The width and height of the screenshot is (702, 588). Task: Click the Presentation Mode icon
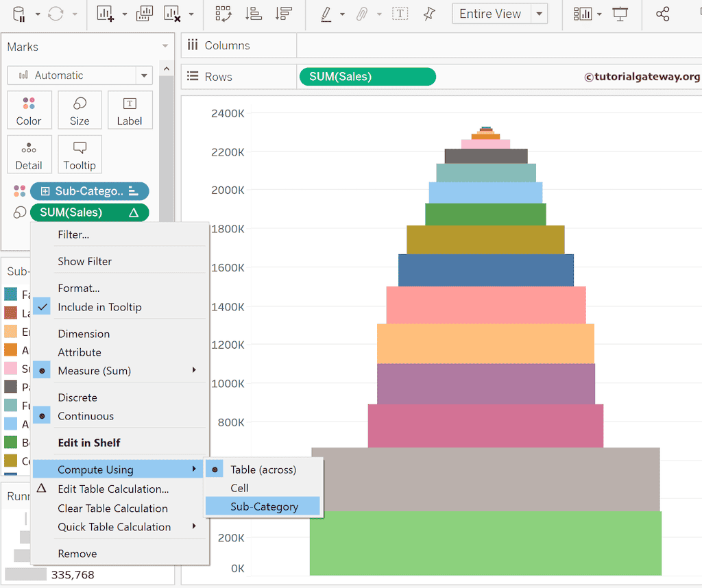point(620,14)
